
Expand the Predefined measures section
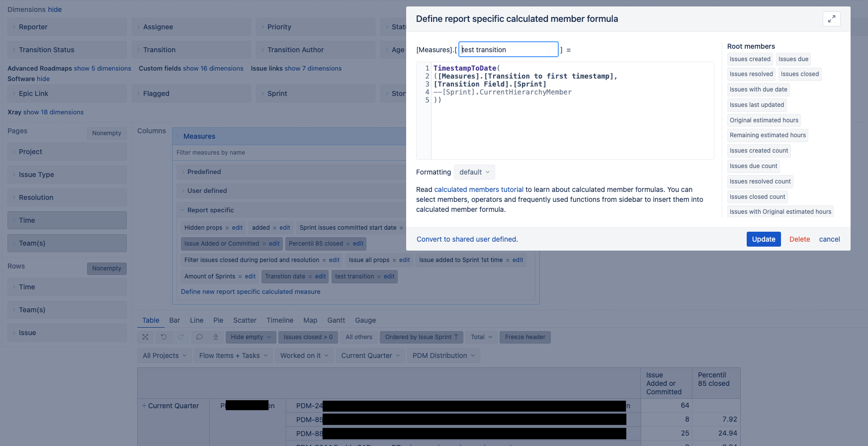204,172
